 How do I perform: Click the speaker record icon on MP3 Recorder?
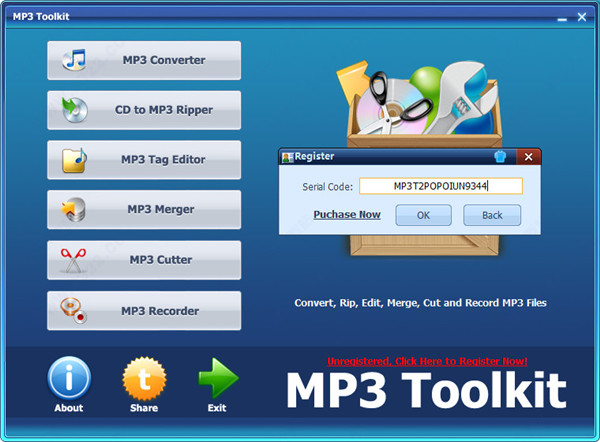tap(73, 311)
